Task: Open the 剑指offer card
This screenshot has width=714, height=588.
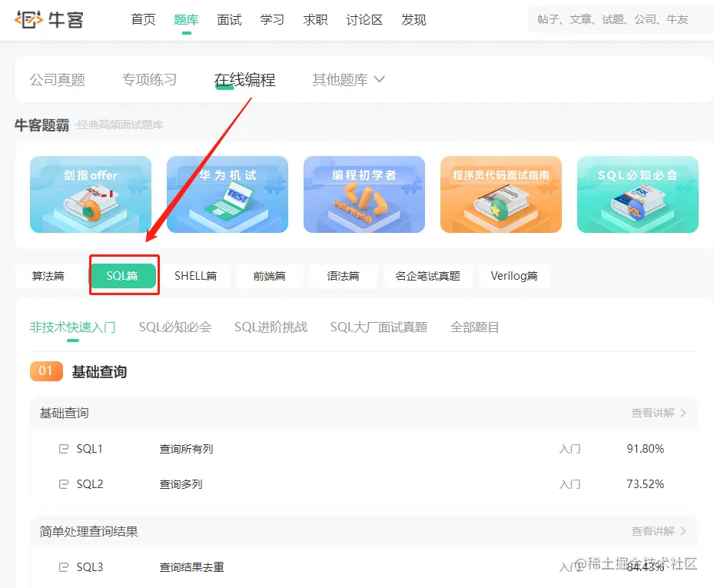Action: coord(91,194)
